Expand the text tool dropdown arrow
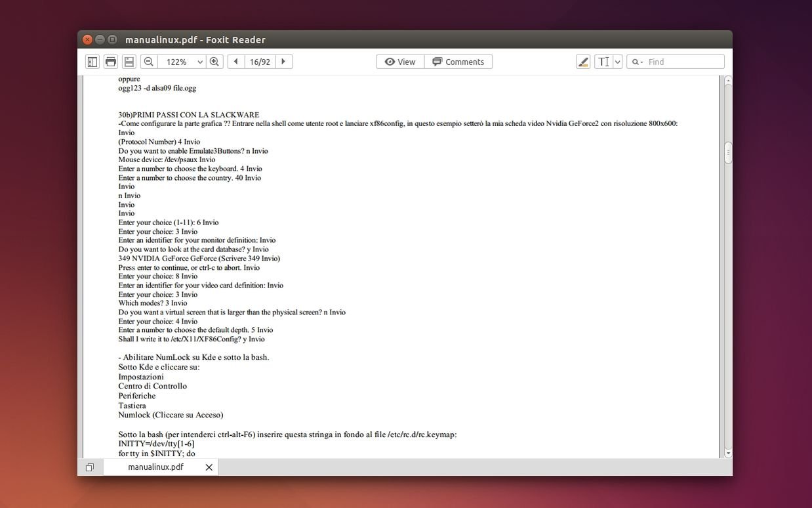Viewport: 812px width, 508px height. click(617, 62)
